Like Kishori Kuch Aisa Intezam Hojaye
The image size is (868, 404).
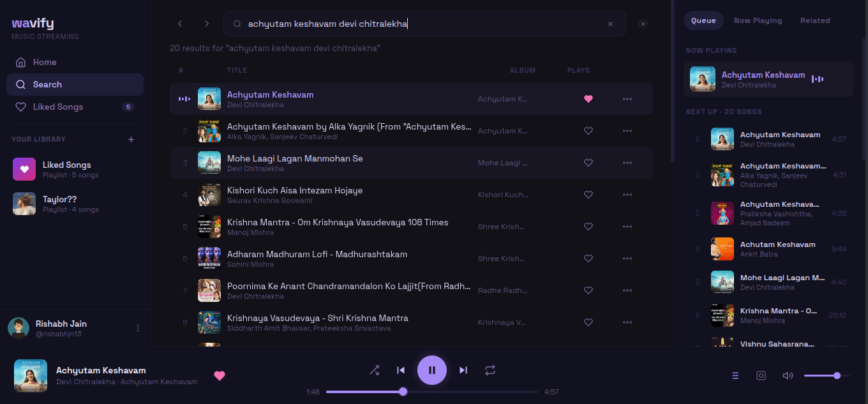pyautogui.click(x=588, y=195)
